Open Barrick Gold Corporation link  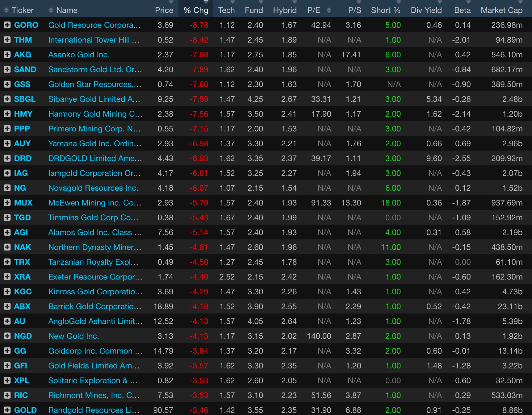(95, 306)
